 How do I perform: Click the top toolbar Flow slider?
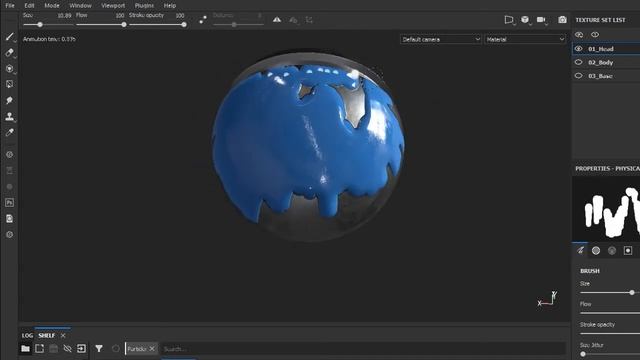tap(101, 24)
